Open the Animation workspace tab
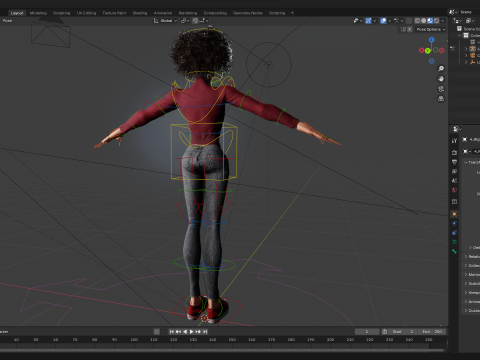This screenshot has width=480, height=360. pos(163,13)
